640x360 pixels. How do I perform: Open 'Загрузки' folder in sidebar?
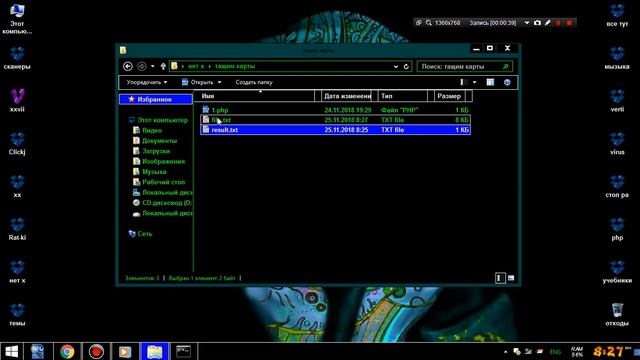[151, 151]
